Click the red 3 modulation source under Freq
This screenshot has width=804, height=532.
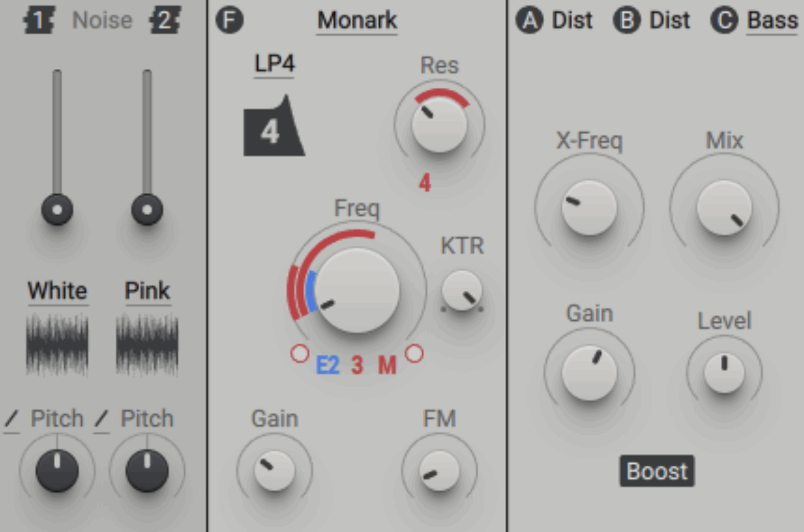click(x=358, y=366)
